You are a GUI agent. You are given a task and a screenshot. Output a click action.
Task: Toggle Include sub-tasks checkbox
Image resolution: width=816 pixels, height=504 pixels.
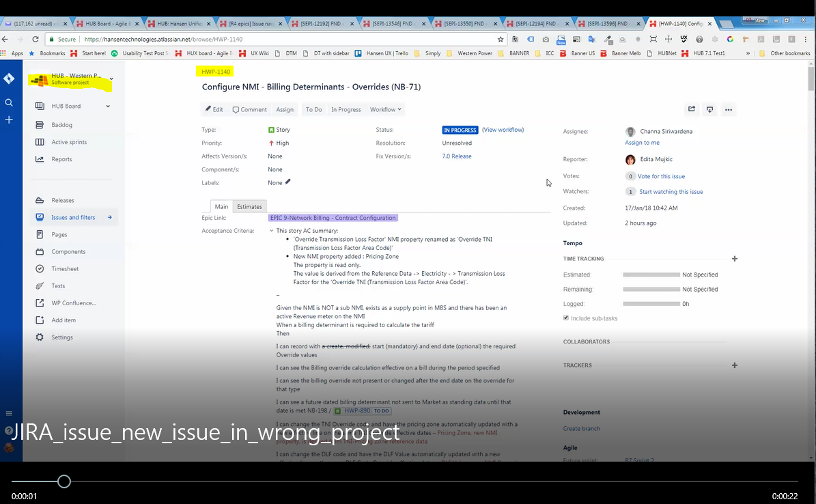click(566, 318)
